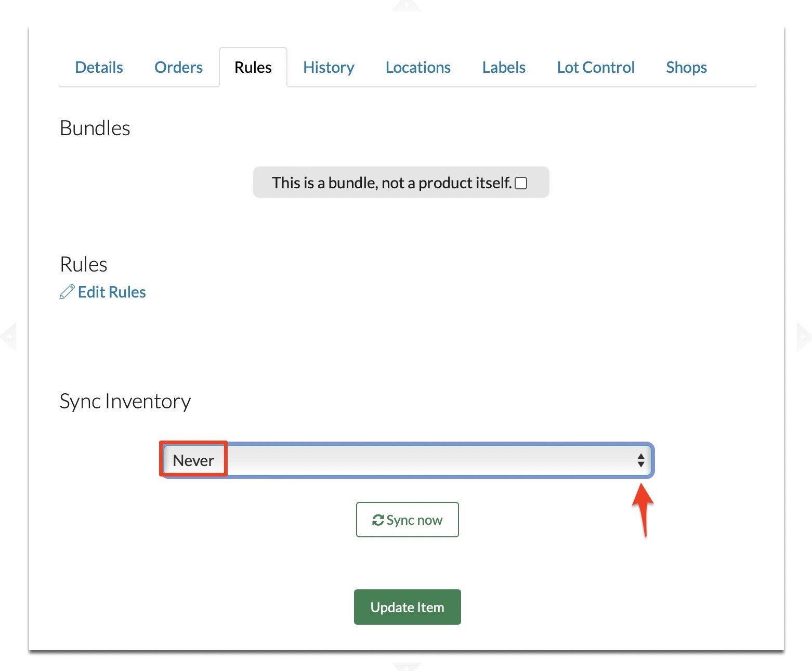Click the faint right-pointing arrow at right edge
The image size is (812, 671).
tap(803, 337)
